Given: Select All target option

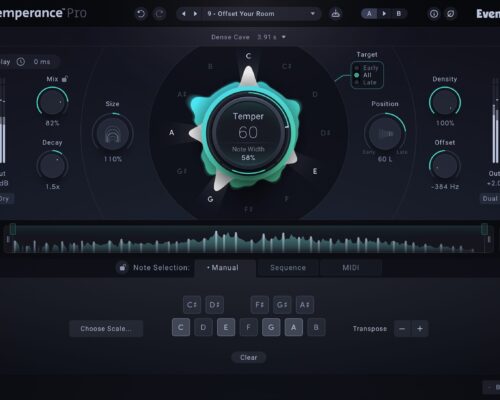Looking at the screenshot, I should click(363, 75).
